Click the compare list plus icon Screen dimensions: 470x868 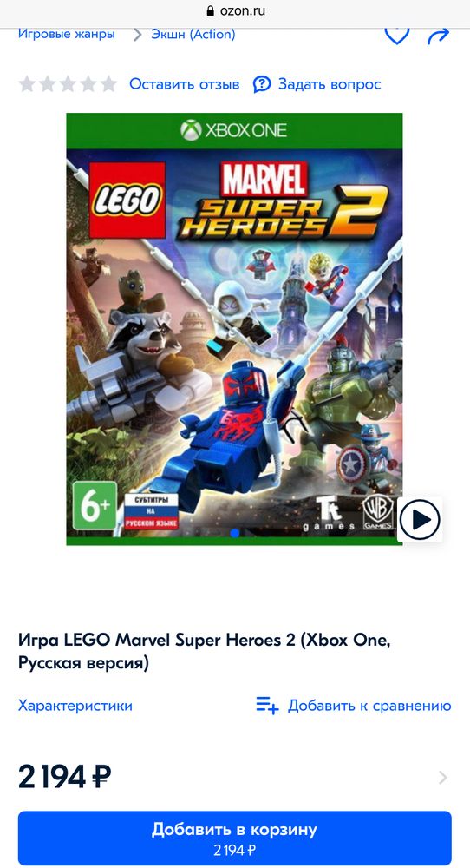[x=267, y=705]
